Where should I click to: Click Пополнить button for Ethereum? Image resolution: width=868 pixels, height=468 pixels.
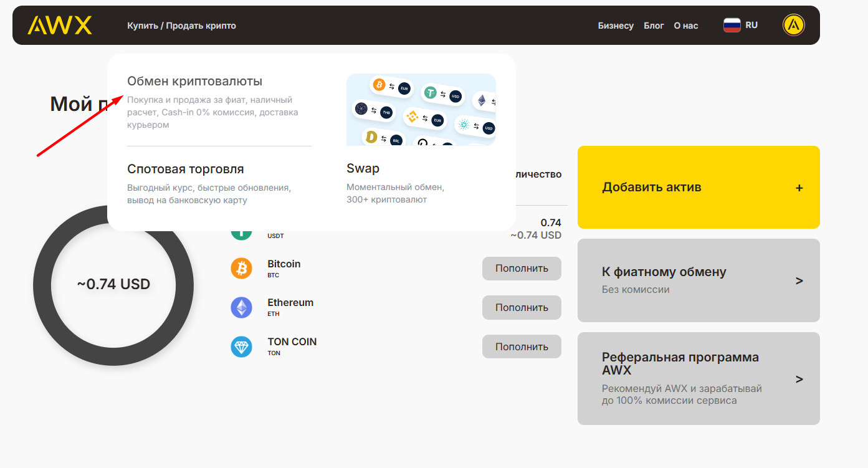pyautogui.click(x=521, y=307)
